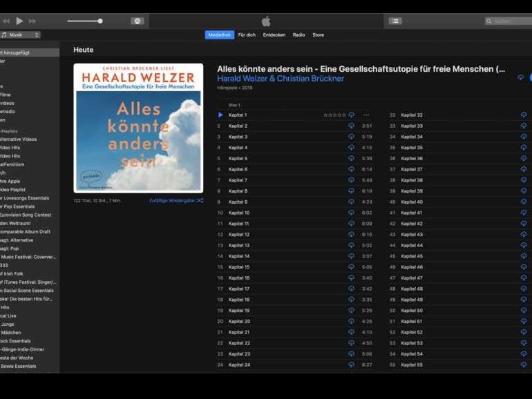532x399 pixels.
Task: Download Kapitel 20 cloud icon
Action: pos(352,321)
